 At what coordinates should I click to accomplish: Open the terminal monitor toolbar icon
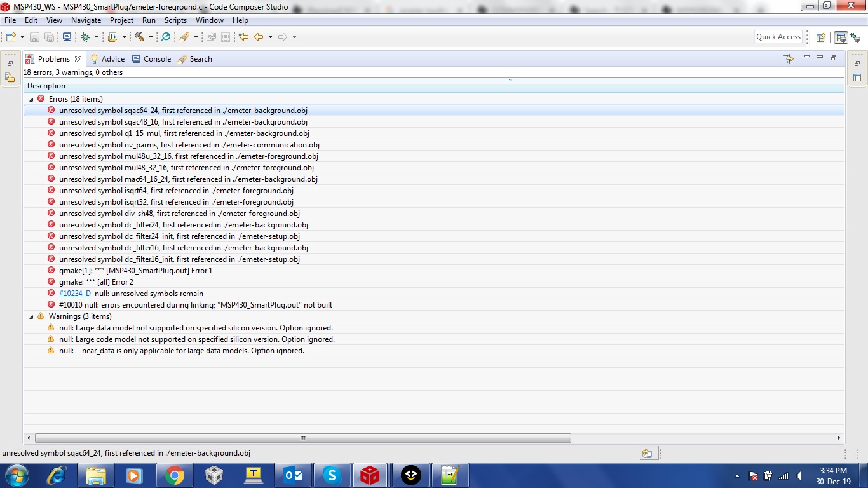click(x=67, y=37)
